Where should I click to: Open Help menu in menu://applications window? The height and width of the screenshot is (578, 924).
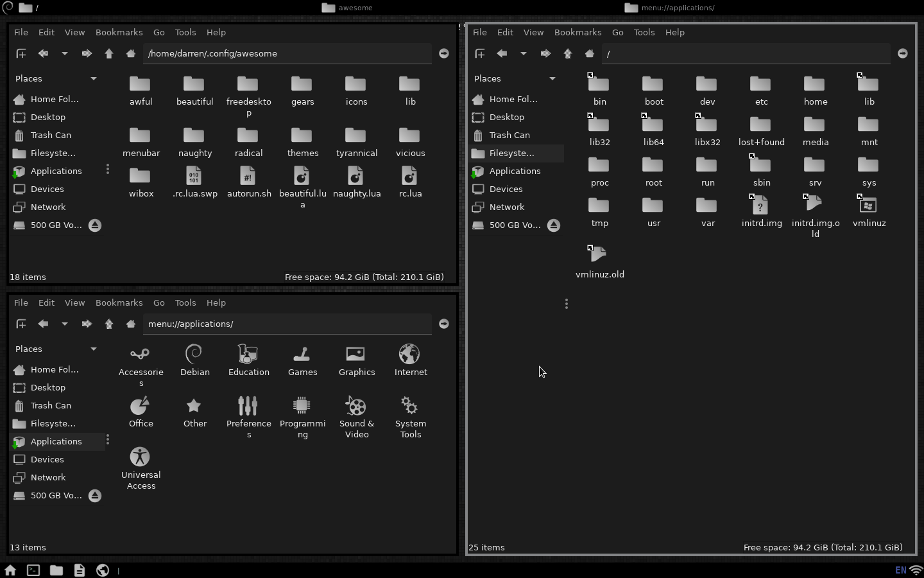[216, 302]
